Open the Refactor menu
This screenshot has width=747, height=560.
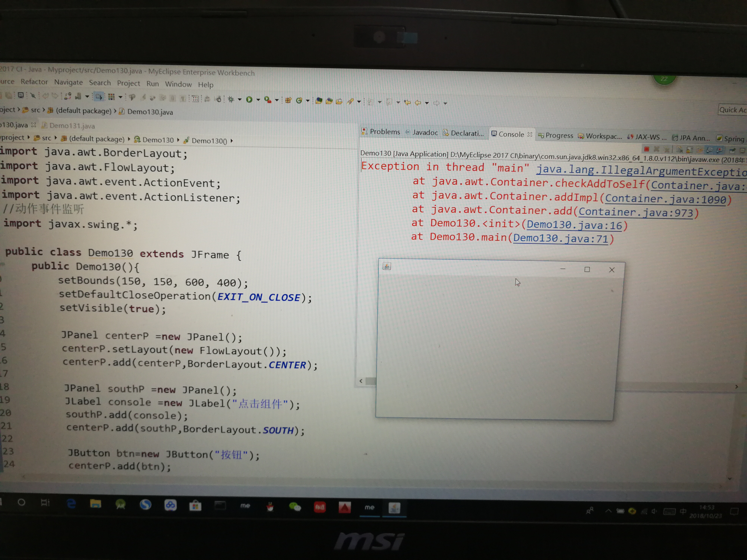point(34,82)
